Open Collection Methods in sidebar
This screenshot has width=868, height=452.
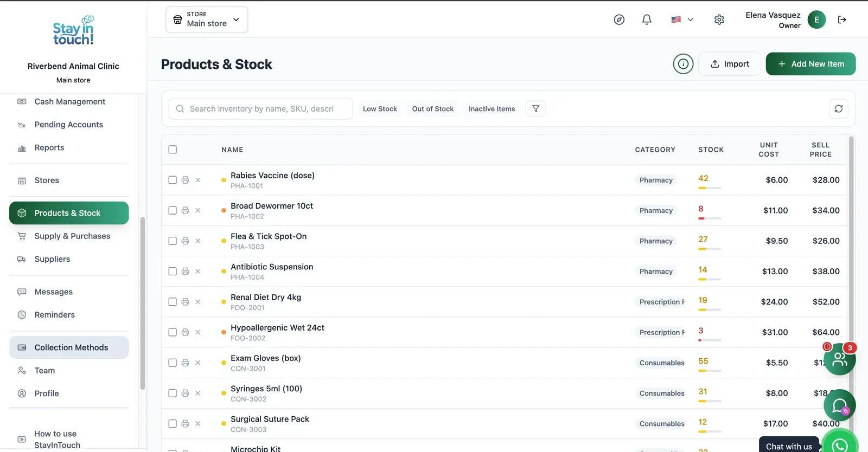69,347
